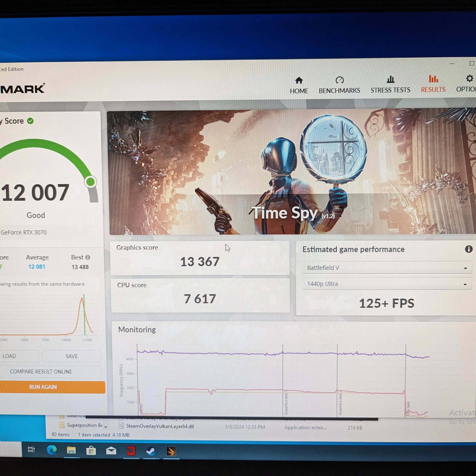Open File Explorer from the taskbar
Image resolution: width=476 pixels, height=476 pixels.
[x=71, y=450]
